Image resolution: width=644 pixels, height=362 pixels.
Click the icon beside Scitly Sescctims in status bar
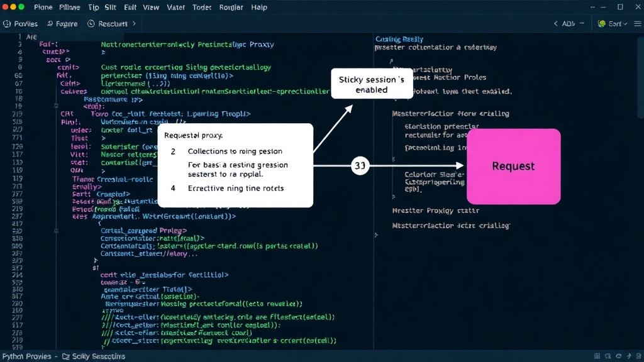65,356
